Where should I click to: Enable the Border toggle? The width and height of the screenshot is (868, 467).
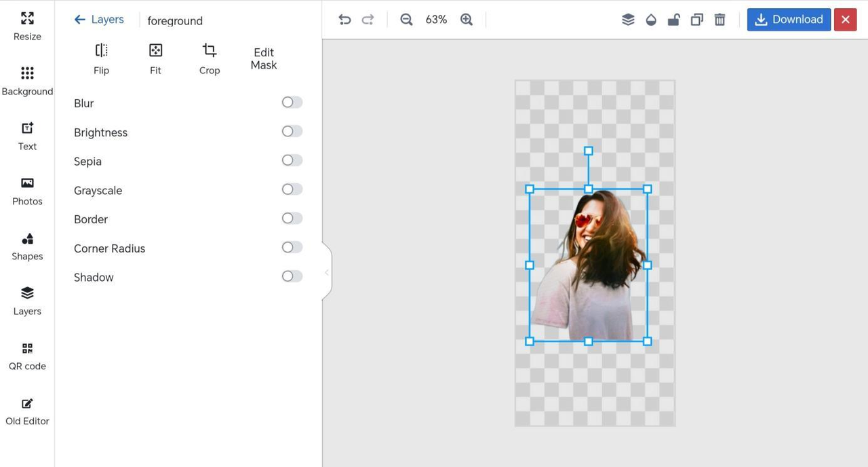point(292,219)
